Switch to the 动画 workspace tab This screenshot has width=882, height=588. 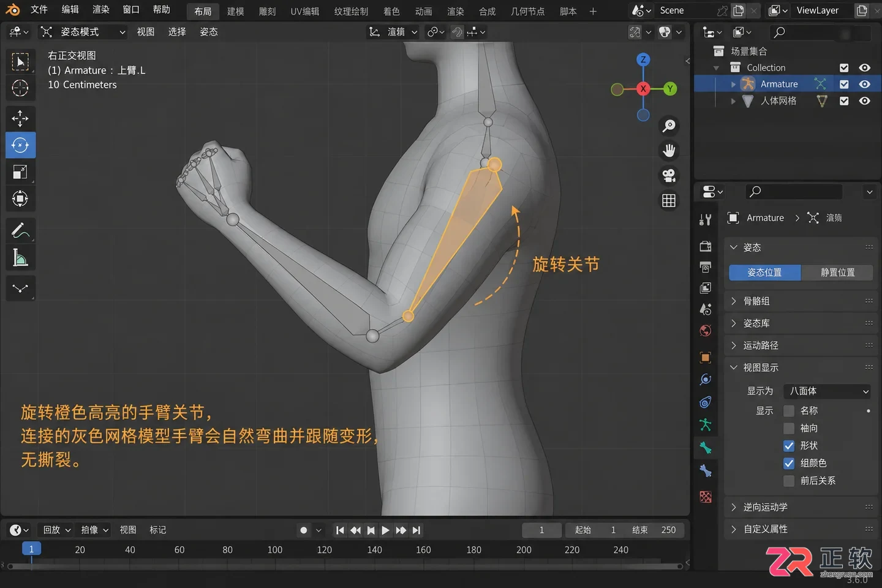tap(423, 11)
